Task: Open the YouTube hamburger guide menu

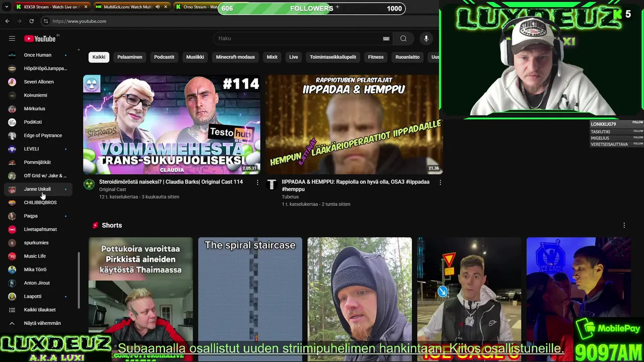Action: (x=12, y=39)
